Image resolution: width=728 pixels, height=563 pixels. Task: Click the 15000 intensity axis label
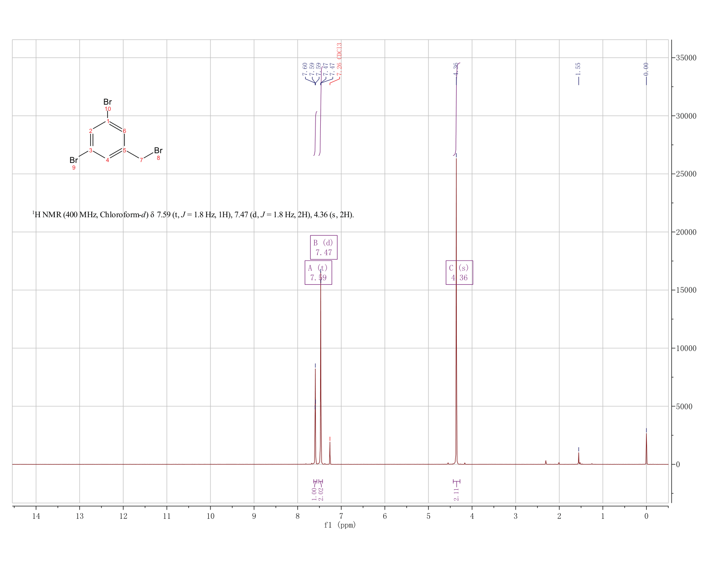tap(686, 290)
